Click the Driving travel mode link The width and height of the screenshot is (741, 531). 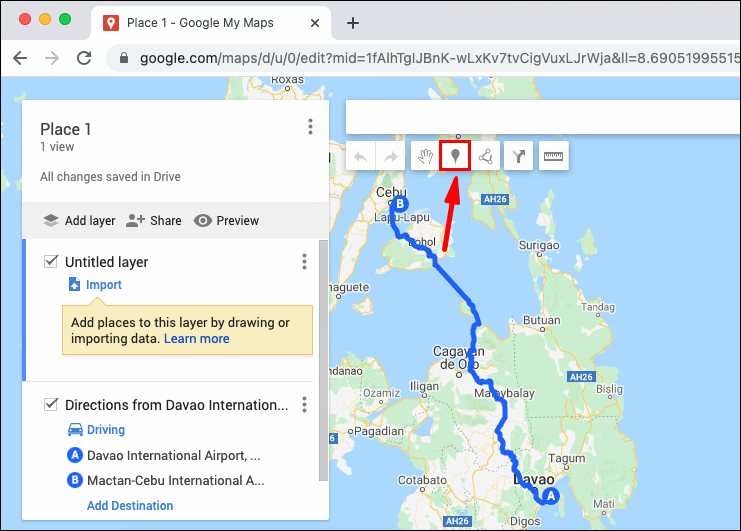click(x=106, y=429)
